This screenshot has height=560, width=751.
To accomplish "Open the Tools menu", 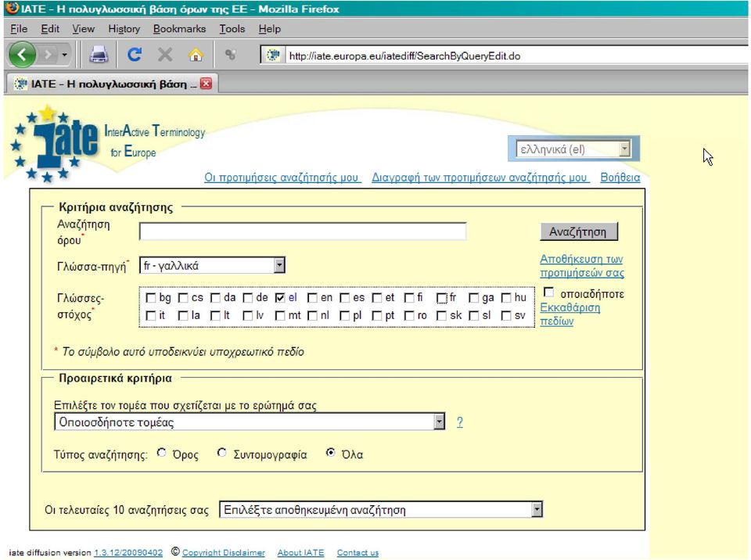I will pos(232,29).
